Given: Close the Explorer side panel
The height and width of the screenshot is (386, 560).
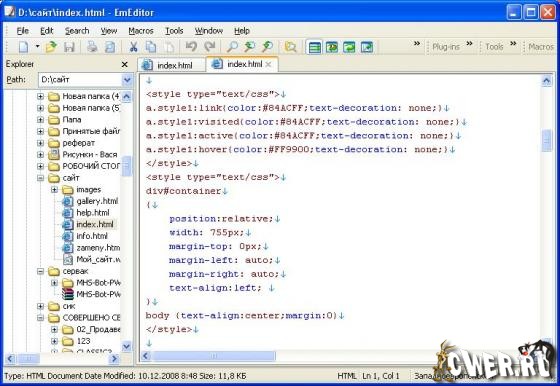Looking at the screenshot, I should (x=124, y=64).
